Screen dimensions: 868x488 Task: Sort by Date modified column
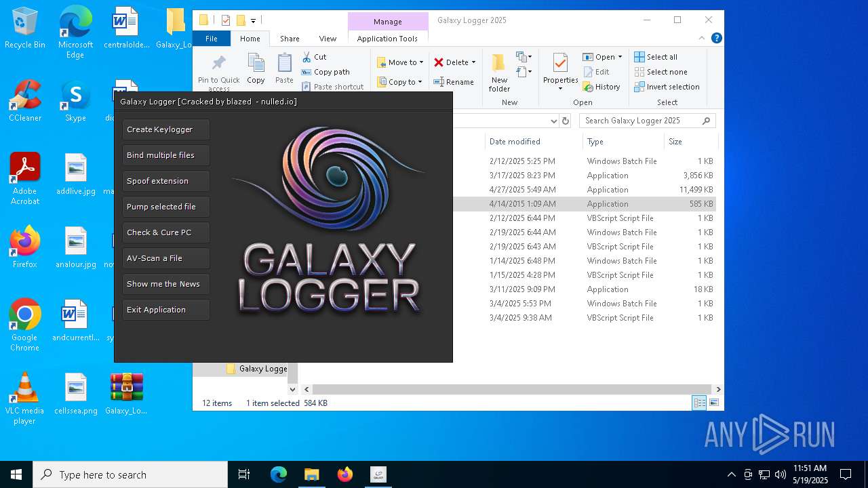click(534, 142)
